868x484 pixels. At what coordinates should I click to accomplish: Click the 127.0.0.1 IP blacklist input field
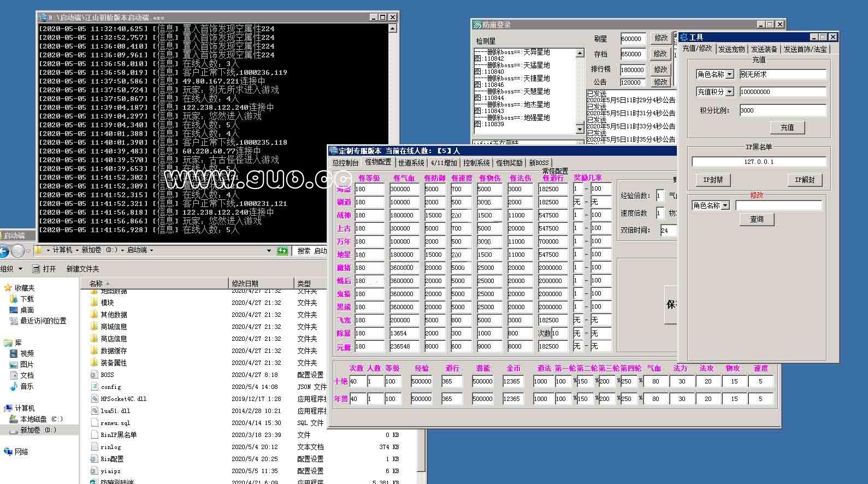(x=759, y=162)
